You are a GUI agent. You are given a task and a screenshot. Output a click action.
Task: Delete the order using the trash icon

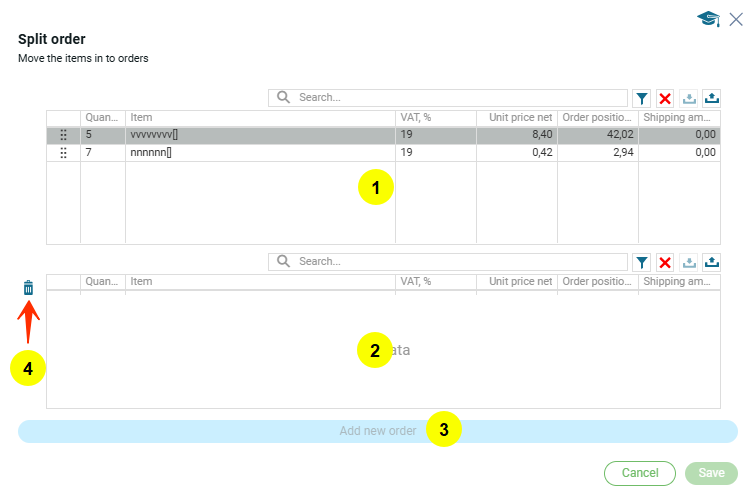tap(28, 288)
